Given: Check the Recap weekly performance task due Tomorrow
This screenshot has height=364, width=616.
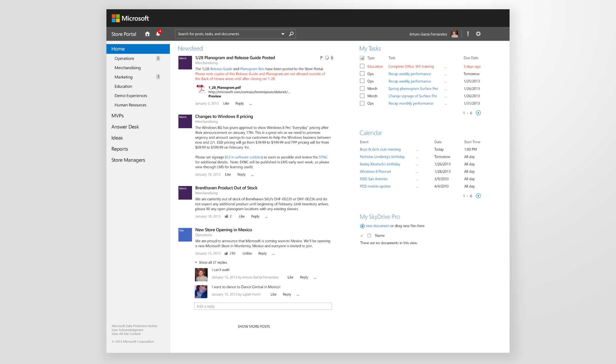Looking at the screenshot, I should click(362, 74).
